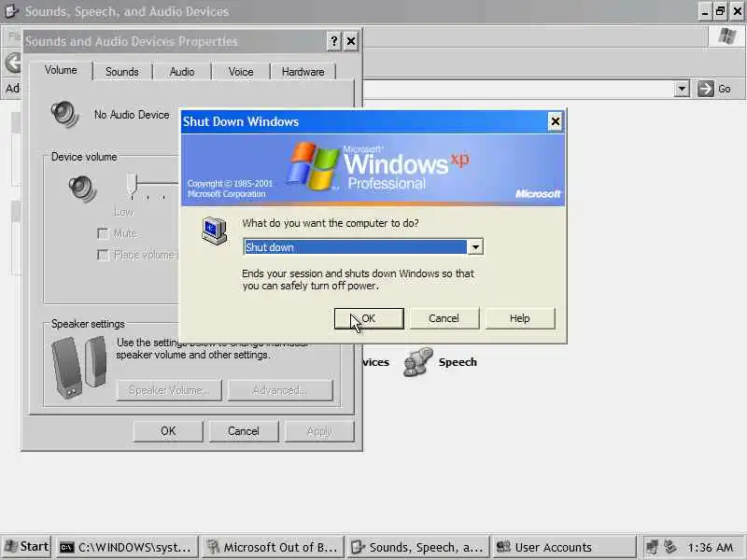Switch to the C:\WINDOWS\syst... taskbar item
This screenshot has width=747, height=560.
(127, 547)
